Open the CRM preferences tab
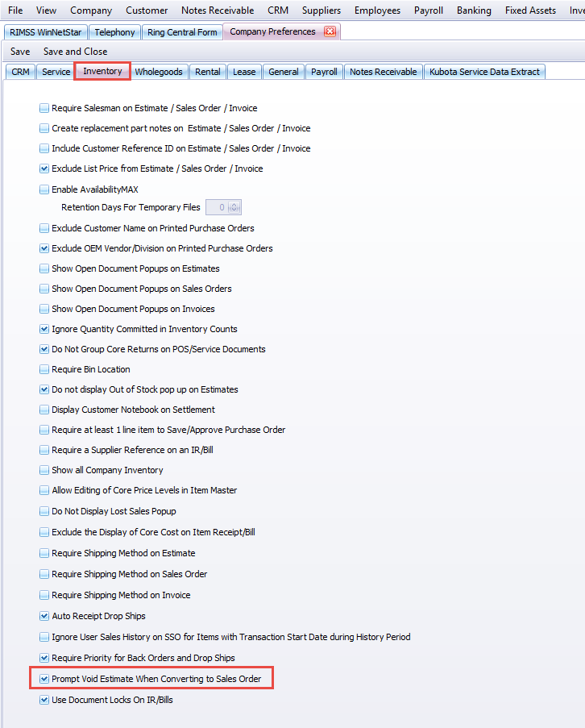Screen dimensions: 585x728 [x=20, y=72]
